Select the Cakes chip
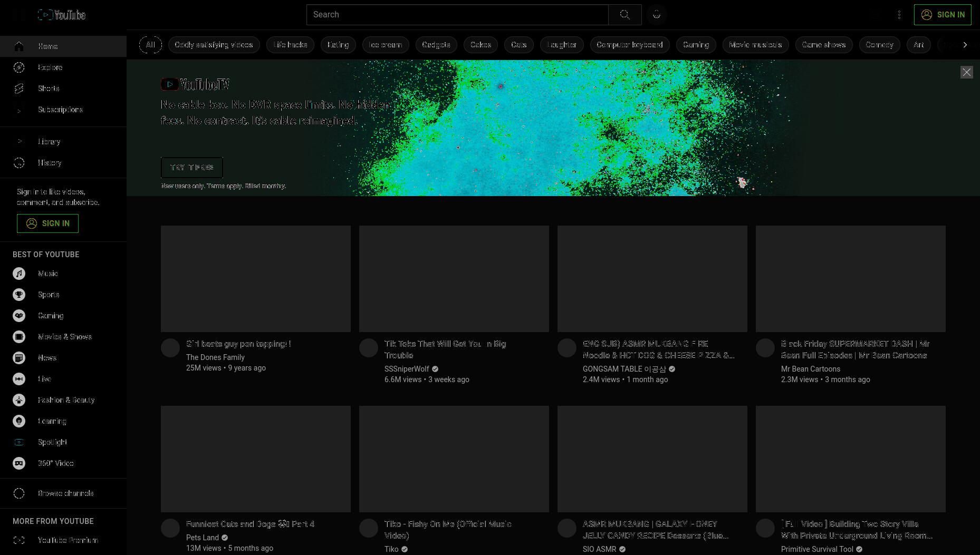This screenshot has height=555, width=980. coord(481,45)
